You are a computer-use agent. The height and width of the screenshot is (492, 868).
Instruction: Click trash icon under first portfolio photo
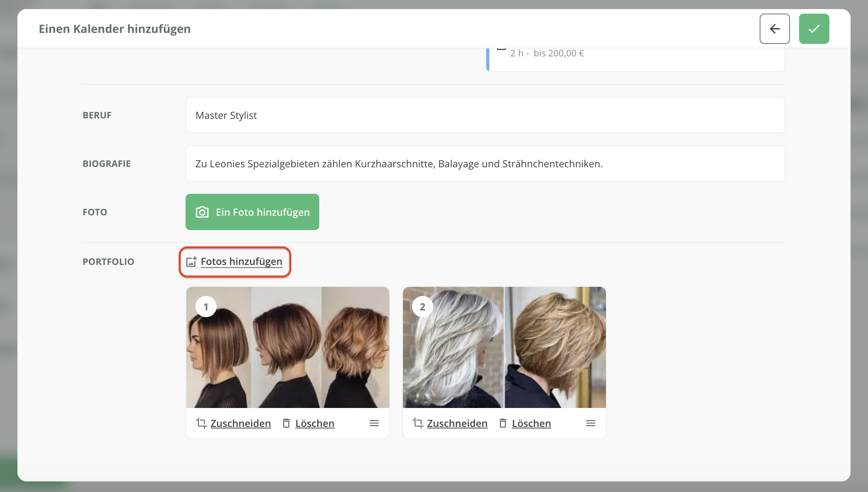coord(286,423)
